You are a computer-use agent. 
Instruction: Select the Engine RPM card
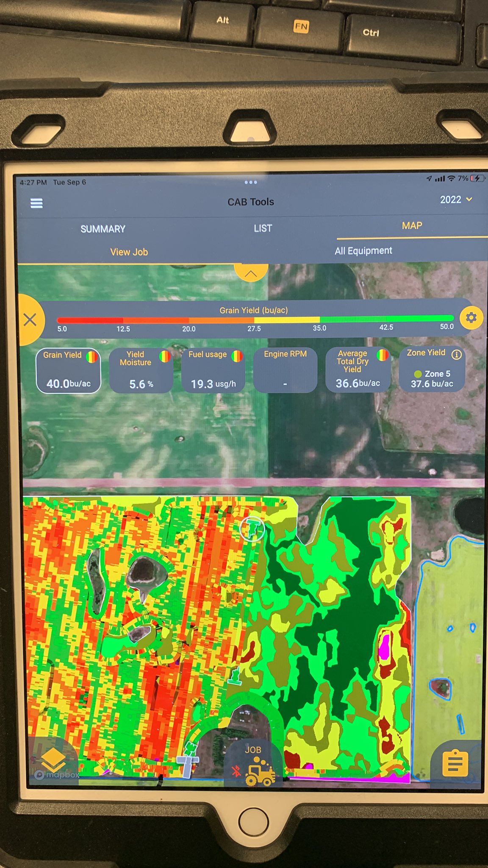tap(285, 370)
